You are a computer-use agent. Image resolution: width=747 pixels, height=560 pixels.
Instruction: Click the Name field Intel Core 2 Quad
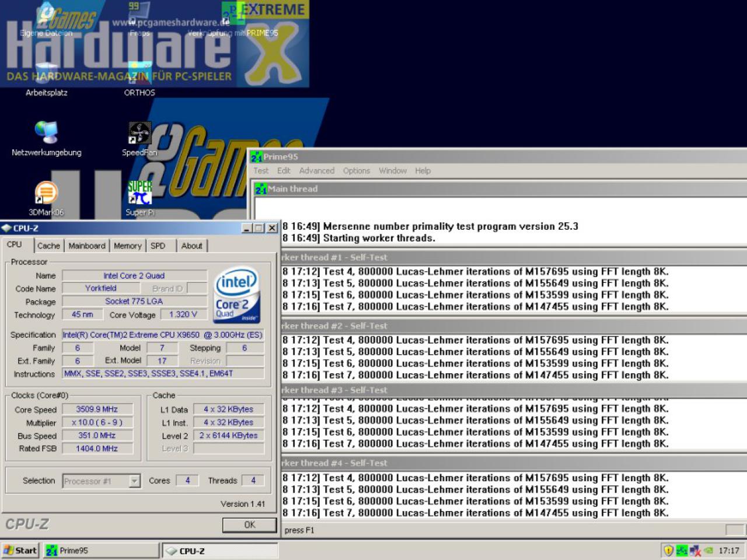point(134,275)
